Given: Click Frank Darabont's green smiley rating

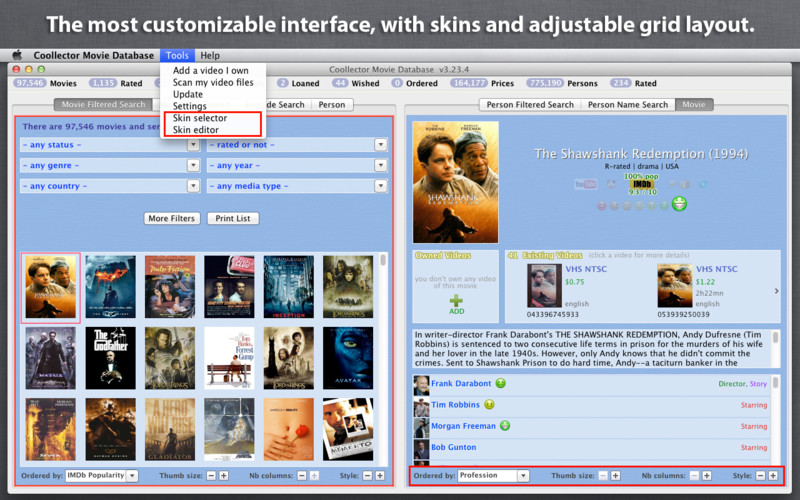Looking at the screenshot, I should click(501, 383).
